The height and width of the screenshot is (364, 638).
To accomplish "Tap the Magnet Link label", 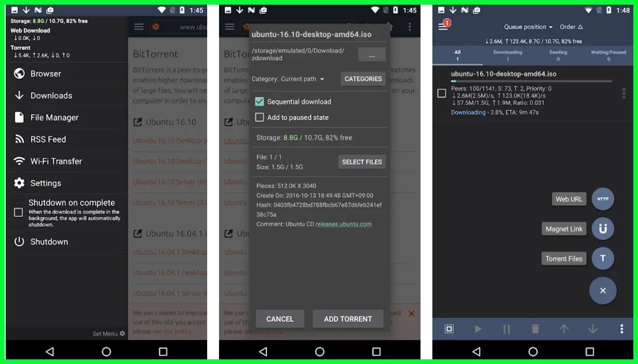I will tap(564, 229).
